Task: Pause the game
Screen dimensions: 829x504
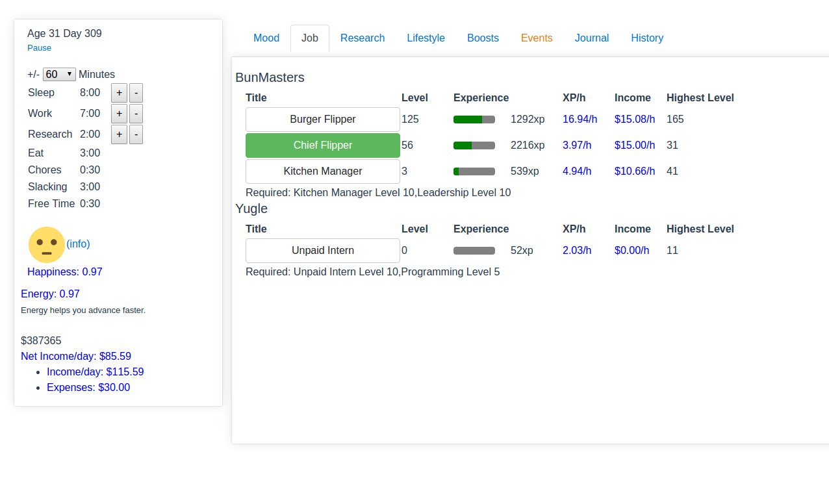Action: (39, 48)
